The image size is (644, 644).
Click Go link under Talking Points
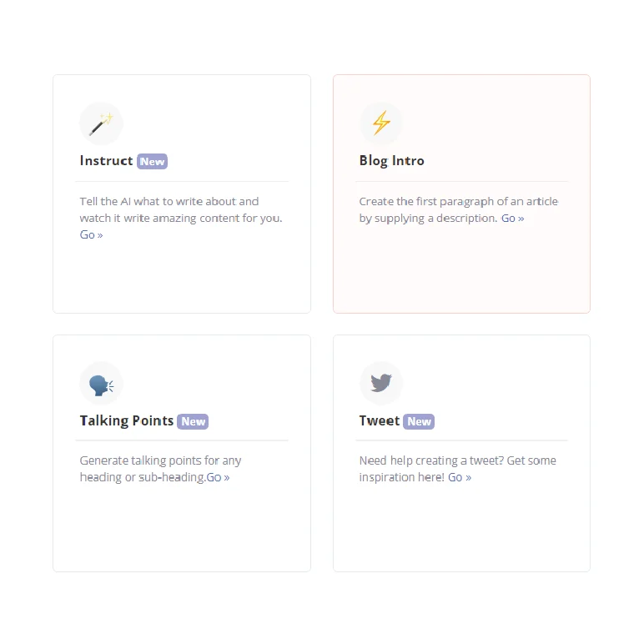(x=218, y=478)
